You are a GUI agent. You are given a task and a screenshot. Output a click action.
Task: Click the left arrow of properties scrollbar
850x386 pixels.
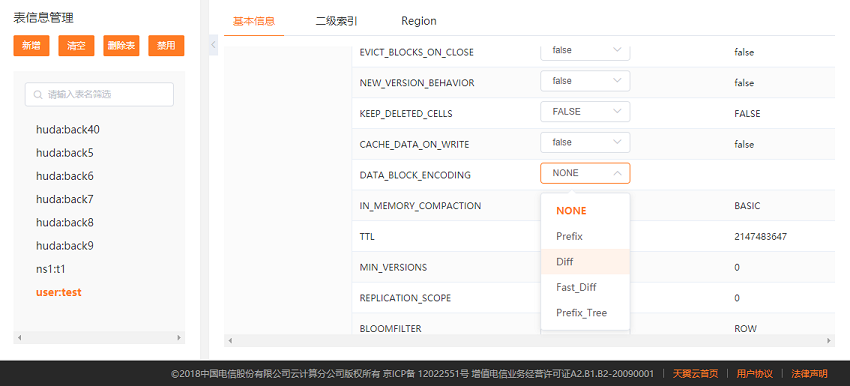[230, 340]
